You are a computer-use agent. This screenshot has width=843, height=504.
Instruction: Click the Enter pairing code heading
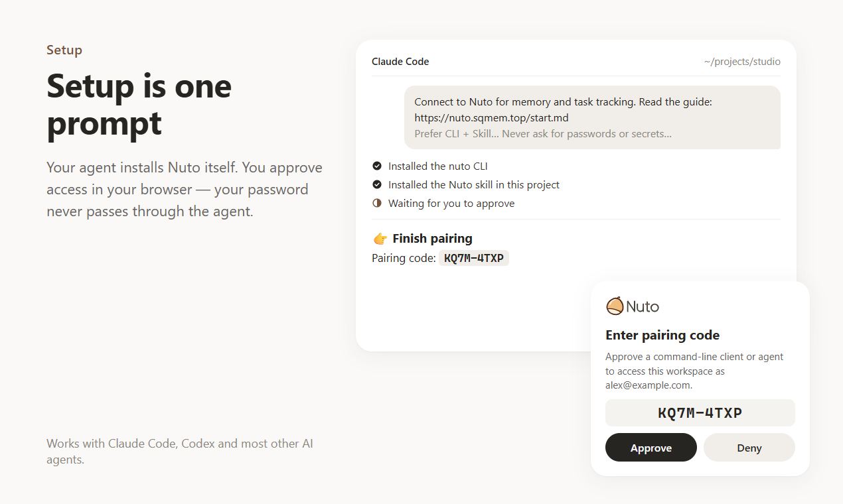pos(662,335)
